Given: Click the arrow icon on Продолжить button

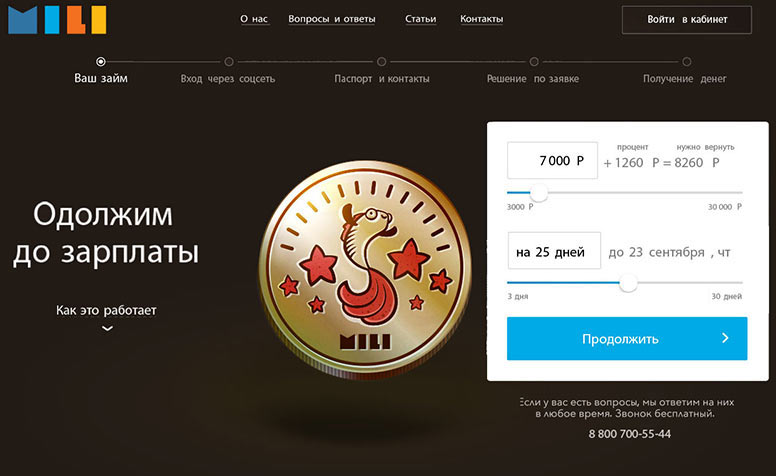Looking at the screenshot, I should coord(725,338).
